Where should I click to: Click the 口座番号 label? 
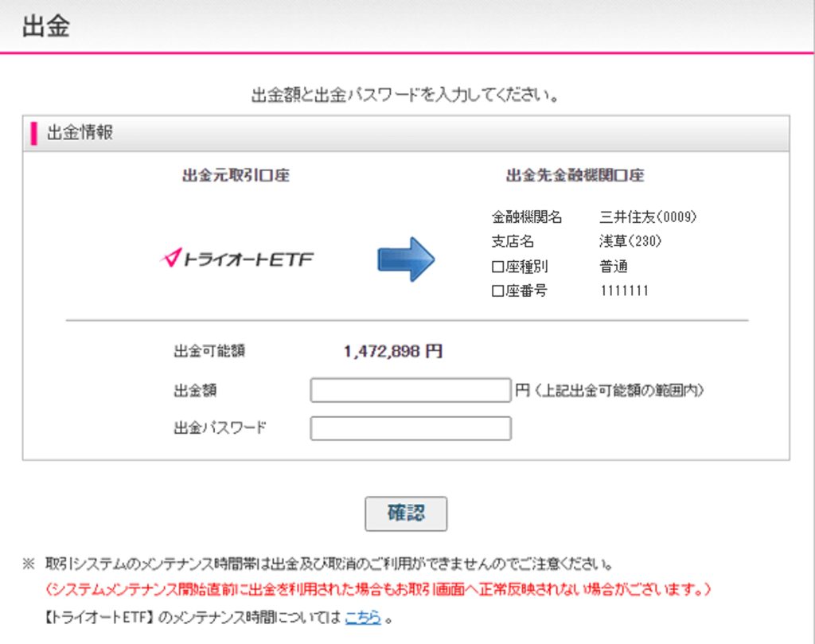point(519,291)
